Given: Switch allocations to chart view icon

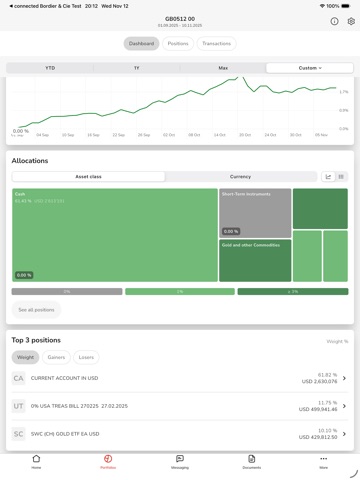Looking at the screenshot, I should tap(328, 177).
